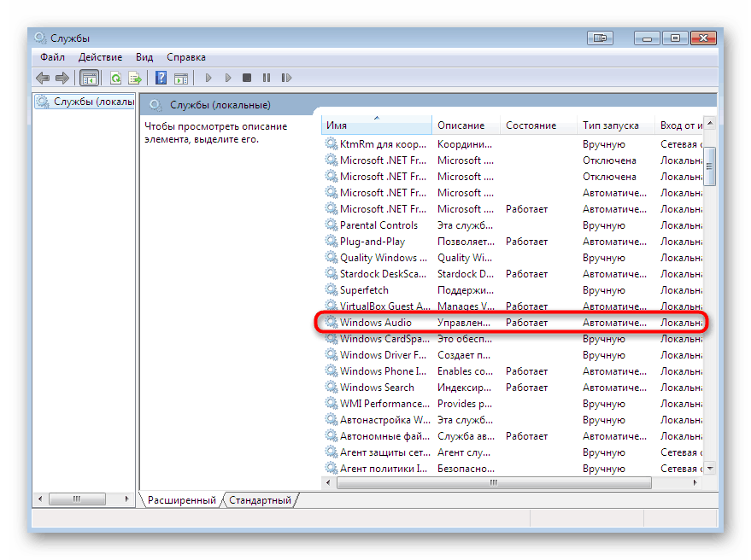
Task: Sort services by the Имя column
Action: click(376, 125)
